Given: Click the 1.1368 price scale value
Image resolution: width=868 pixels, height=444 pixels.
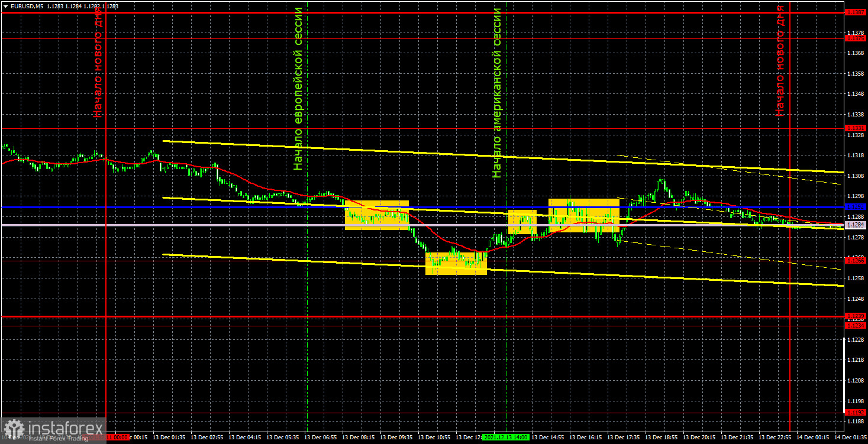Looking at the screenshot, I should (856, 53).
